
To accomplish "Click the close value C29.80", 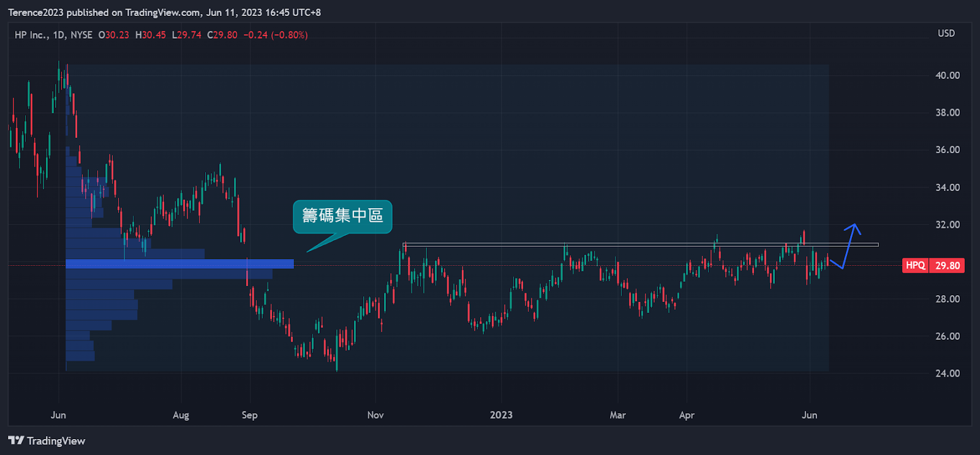I will coord(222,35).
